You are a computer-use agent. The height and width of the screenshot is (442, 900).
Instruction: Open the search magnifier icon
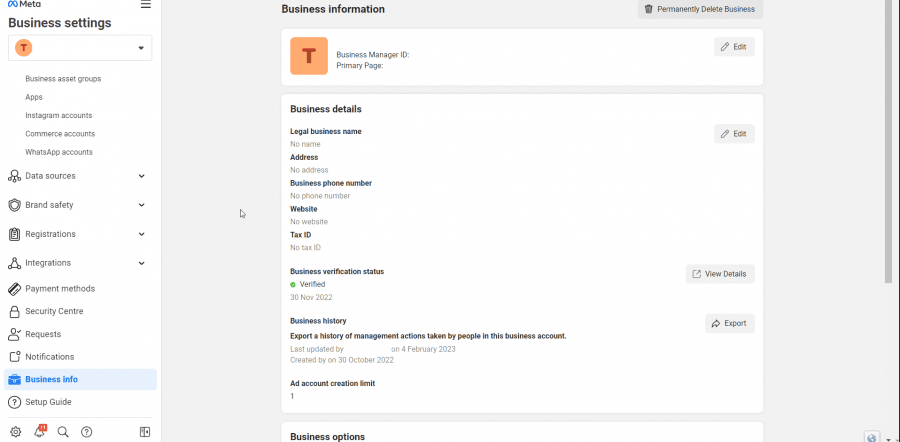[x=63, y=432]
